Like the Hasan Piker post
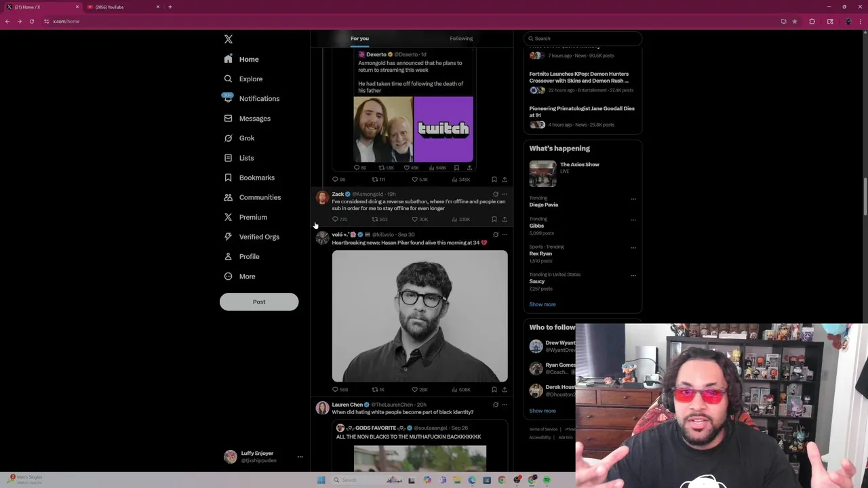Viewport: 868px width, 488px height. [x=419, y=390]
